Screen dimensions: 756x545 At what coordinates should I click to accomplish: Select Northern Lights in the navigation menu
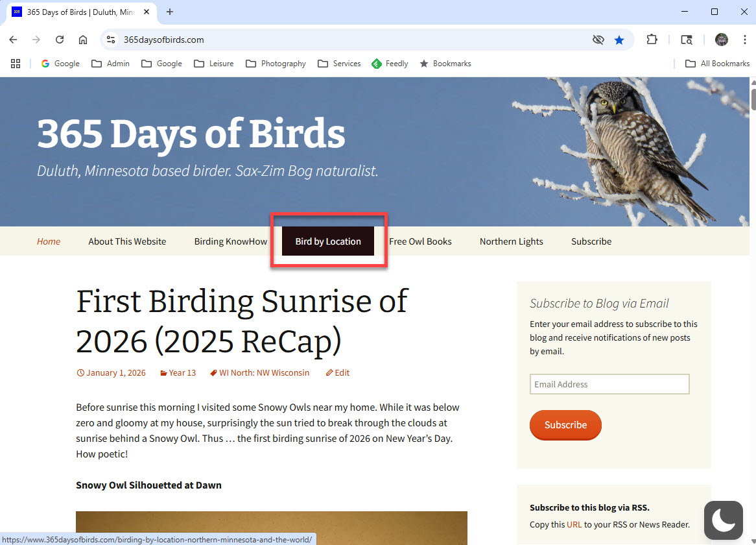pyautogui.click(x=511, y=241)
